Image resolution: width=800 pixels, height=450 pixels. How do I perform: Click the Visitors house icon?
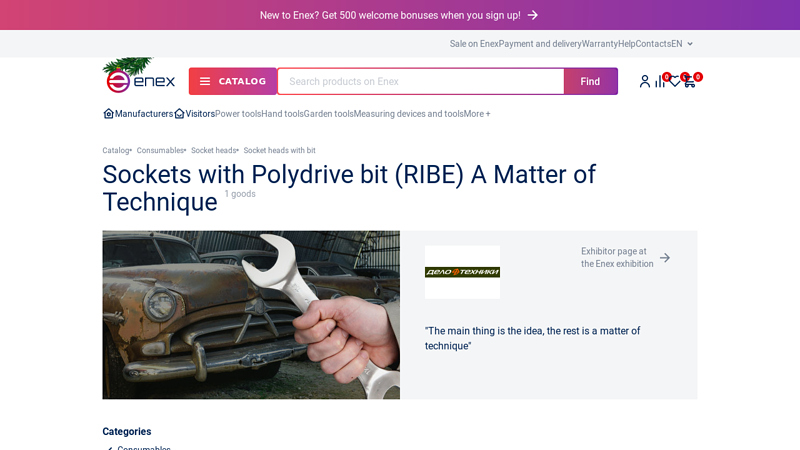click(179, 113)
